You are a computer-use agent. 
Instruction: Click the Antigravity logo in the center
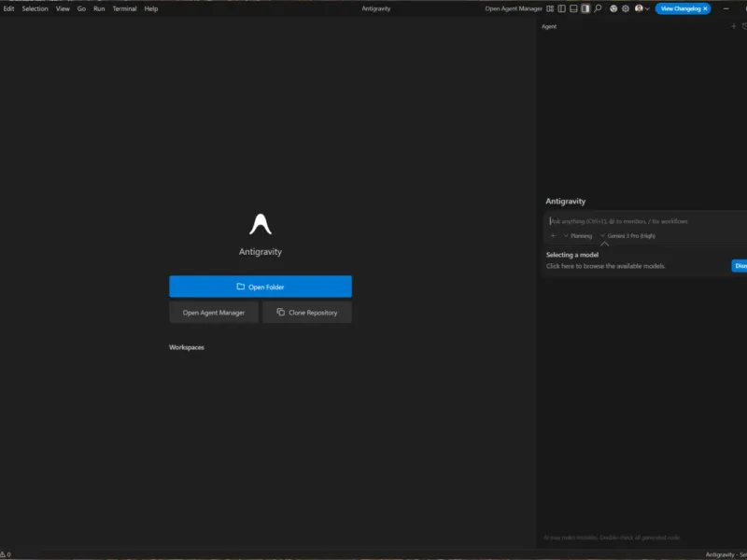click(x=261, y=224)
